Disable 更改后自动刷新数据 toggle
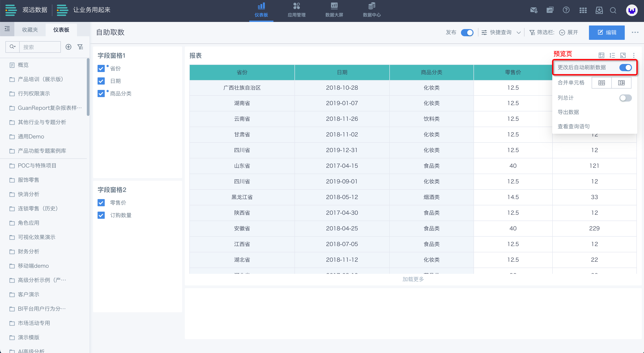The width and height of the screenshot is (644, 353). [625, 68]
